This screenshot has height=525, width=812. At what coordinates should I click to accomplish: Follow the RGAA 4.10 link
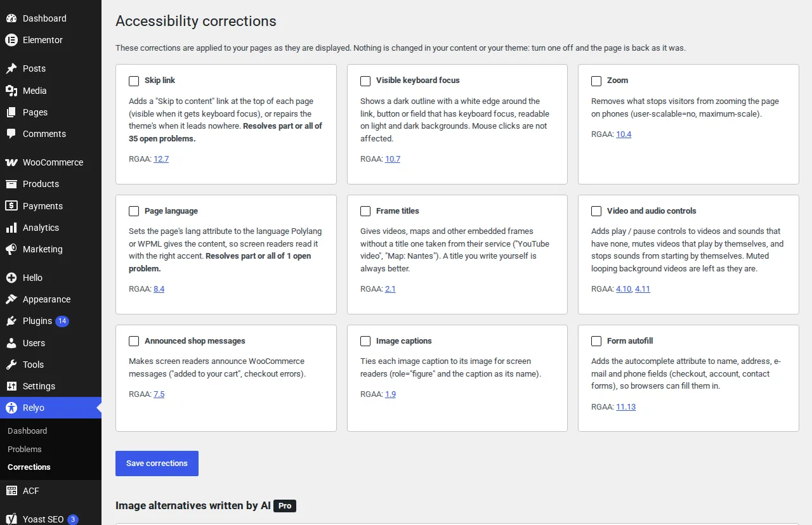[624, 289]
